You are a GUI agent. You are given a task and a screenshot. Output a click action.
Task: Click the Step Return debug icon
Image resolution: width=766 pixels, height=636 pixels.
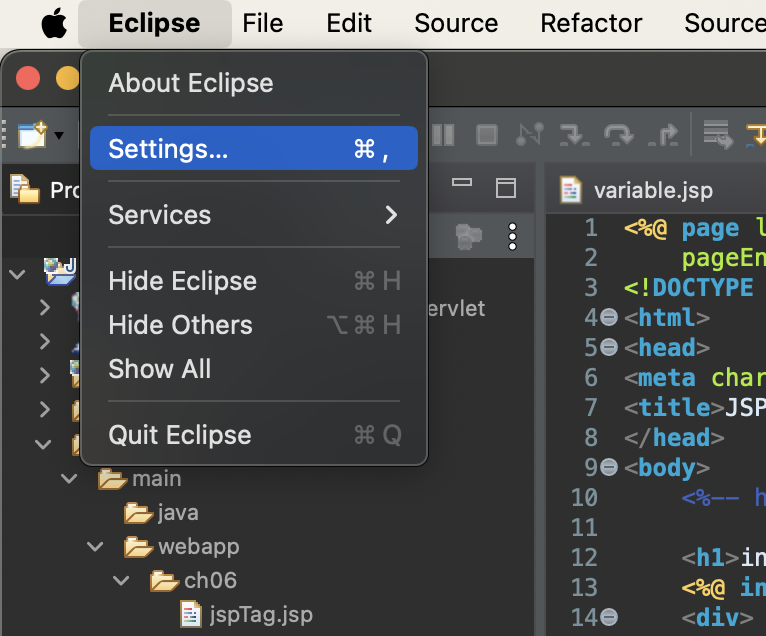[x=662, y=134]
